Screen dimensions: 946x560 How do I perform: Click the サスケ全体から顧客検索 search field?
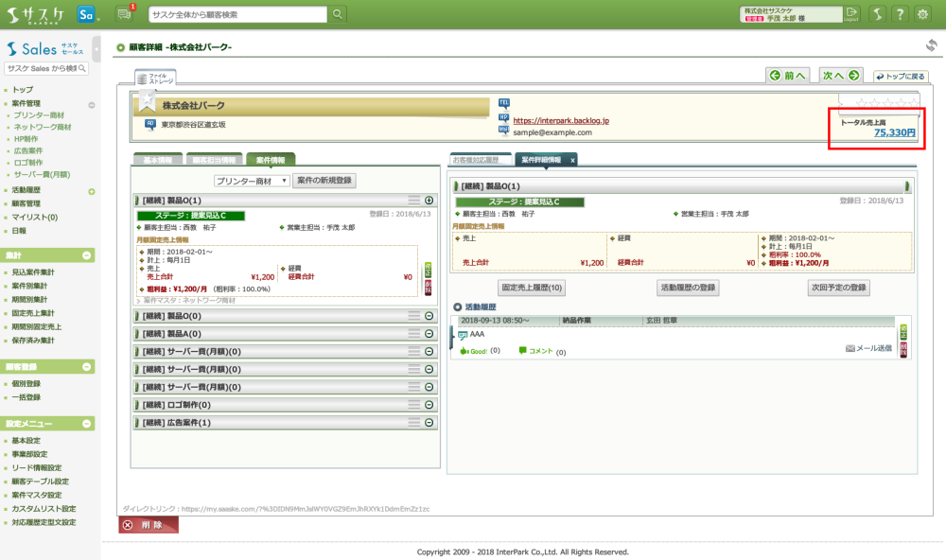pos(236,14)
